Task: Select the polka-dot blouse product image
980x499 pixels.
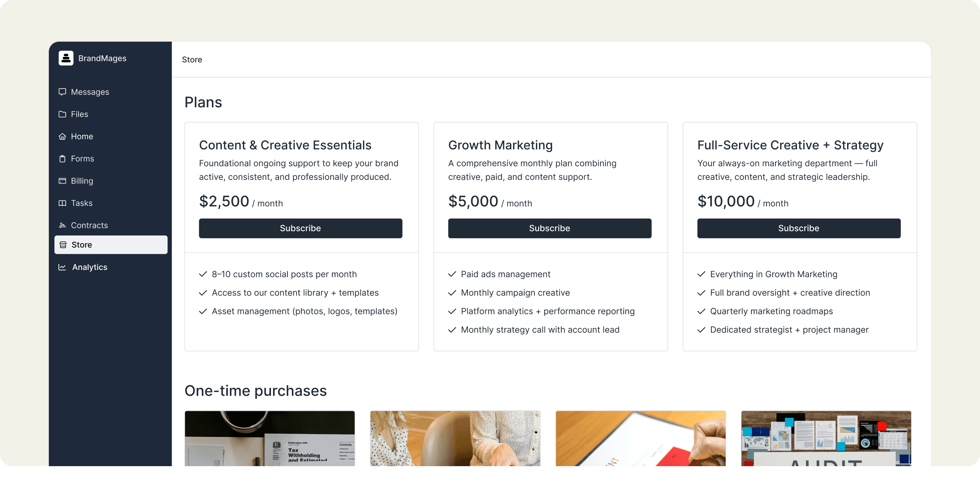Action: click(455, 438)
